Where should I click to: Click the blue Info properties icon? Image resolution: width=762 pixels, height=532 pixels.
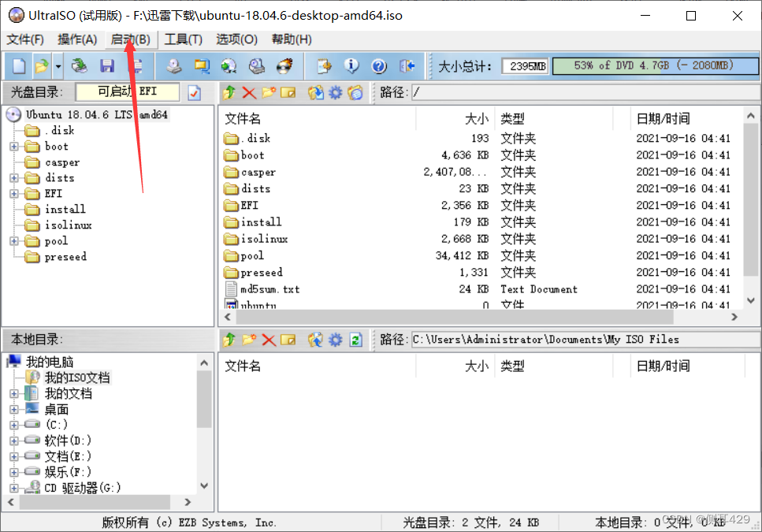click(x=351, y=66)
